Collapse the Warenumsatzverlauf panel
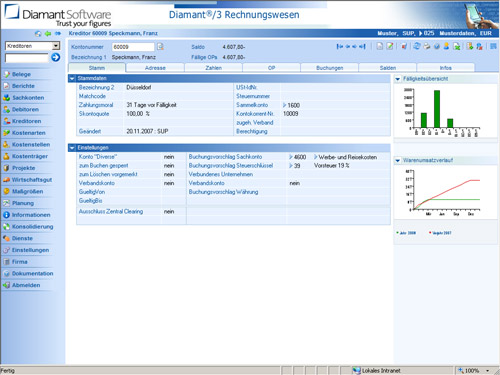 pyautogui.click(x=398, y=160)
